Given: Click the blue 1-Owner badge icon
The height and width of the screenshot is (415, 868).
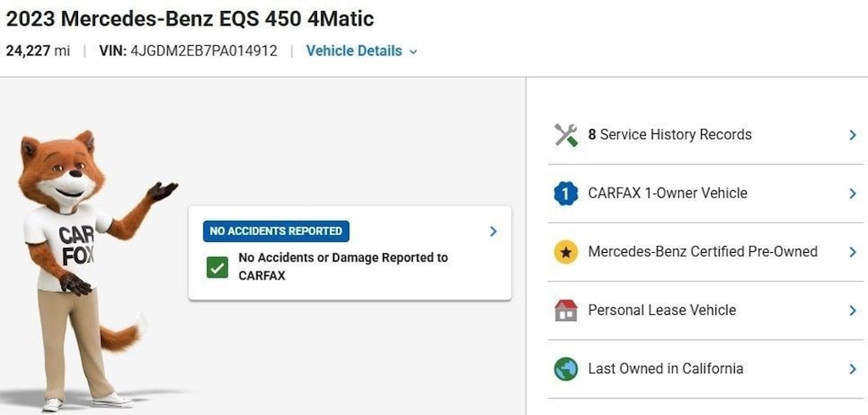Looking at the screenshot, I should point(565,193).
